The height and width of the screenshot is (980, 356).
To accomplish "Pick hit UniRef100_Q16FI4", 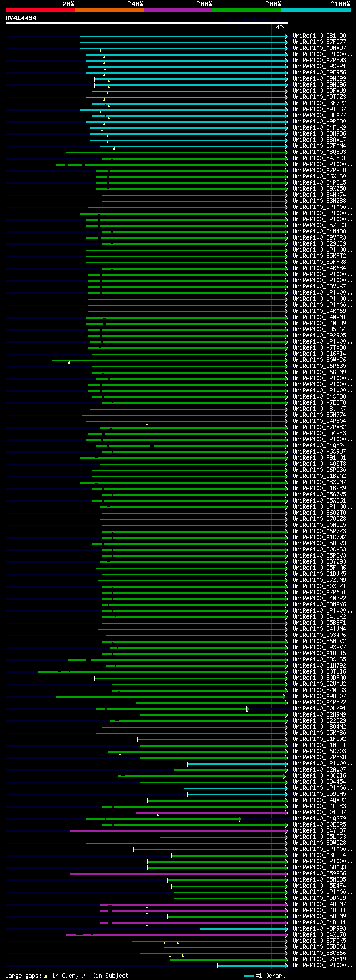I will (319, 354).
